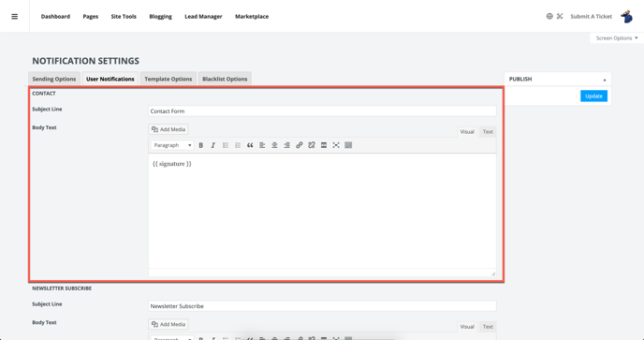644x340 pixels.
Task: Switch to Template Options tab
Action: tap(168, 79)
